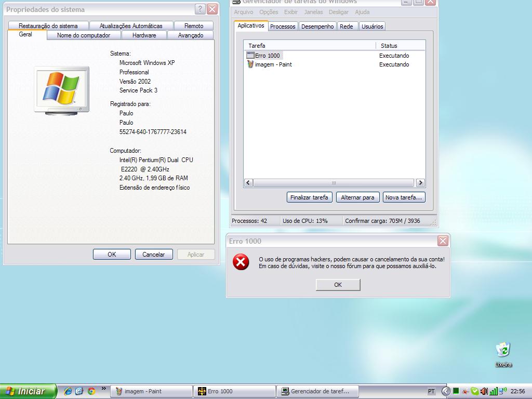This screenshot has width=532, height=399.
Task: Switch to the Hardware tab
Action: pyautogui.click(x=144, y=35)
